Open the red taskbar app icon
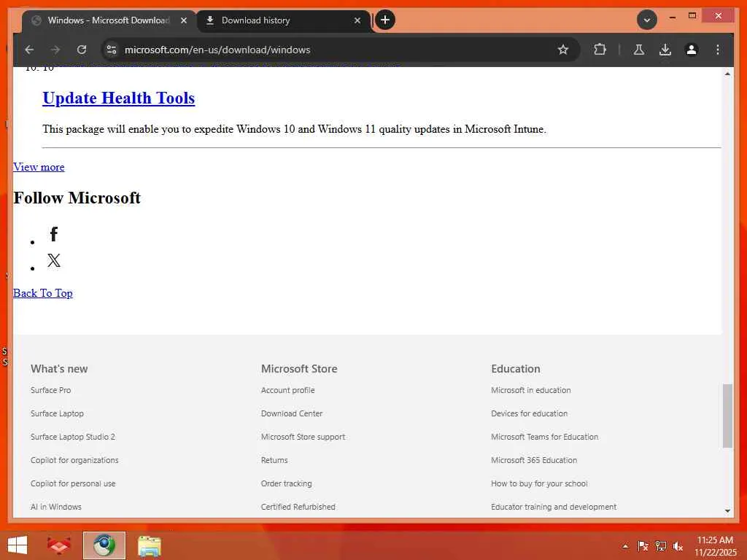The image size is (747, 560). (59, 545)
